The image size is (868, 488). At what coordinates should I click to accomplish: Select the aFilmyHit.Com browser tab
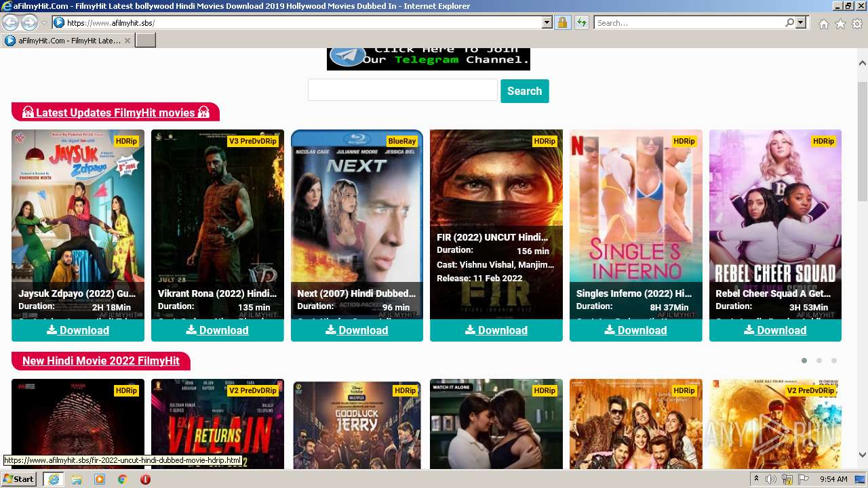click(68, 41)
